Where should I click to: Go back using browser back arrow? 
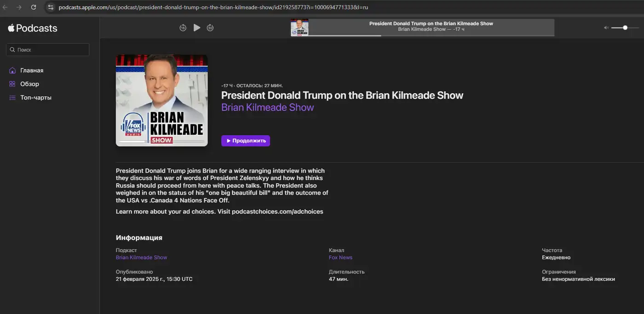pos(6,7)
